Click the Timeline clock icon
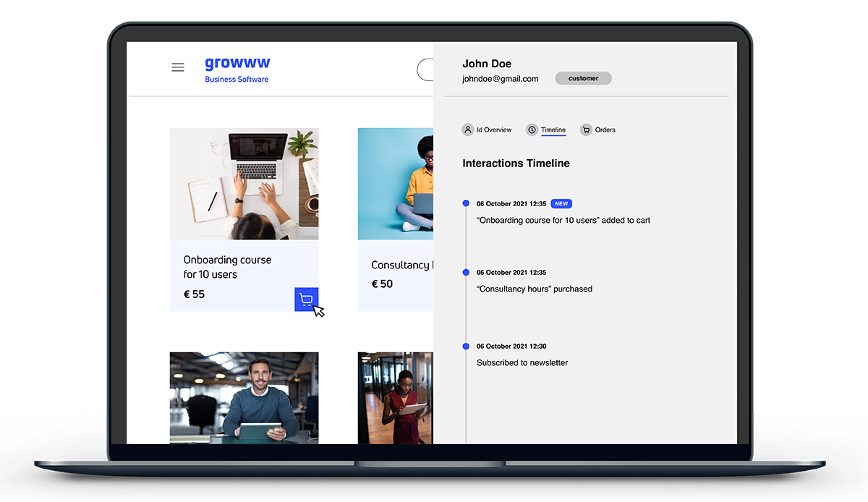Screen dimensions: 868x502 pyautogui.click(x=532, y=130)
